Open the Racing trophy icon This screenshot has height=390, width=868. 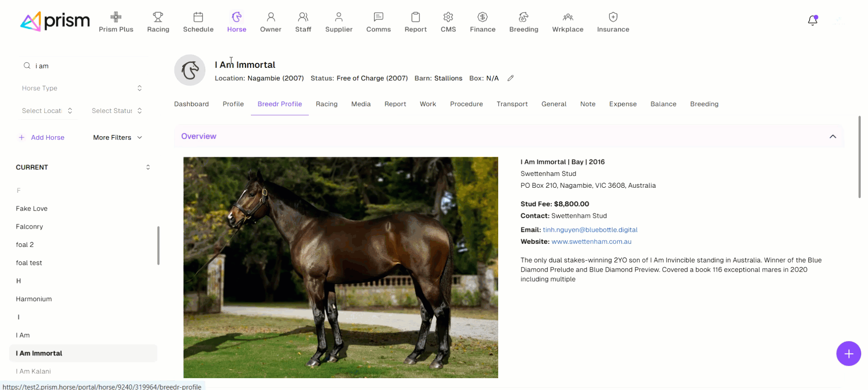click(158, 17)
